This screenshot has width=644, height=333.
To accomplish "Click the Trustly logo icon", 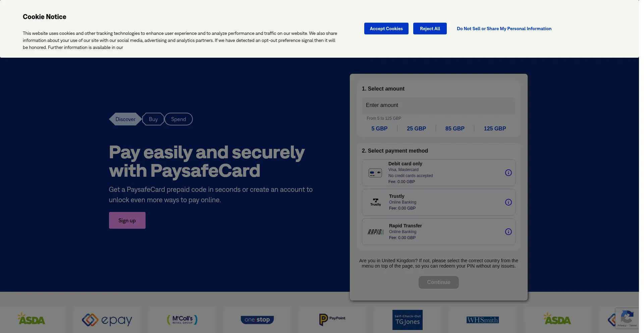I will (x=375, y=202).
